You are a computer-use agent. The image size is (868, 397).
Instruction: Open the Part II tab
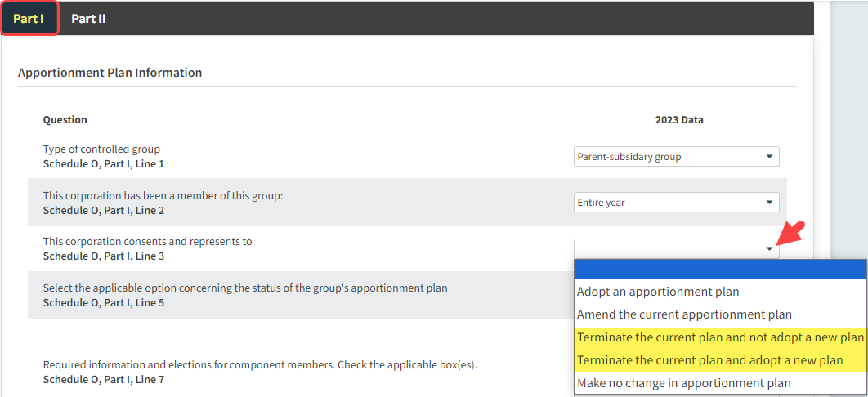pyautogui.click(x=88, y=18)
